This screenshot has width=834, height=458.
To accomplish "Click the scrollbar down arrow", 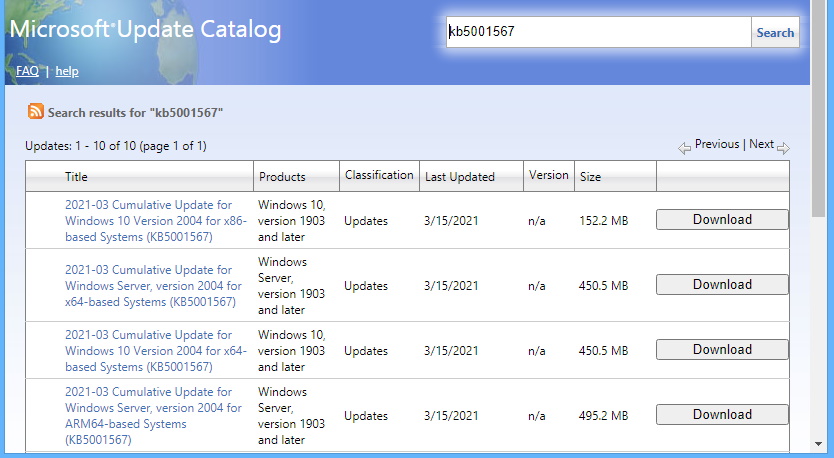I will [819, 444].
